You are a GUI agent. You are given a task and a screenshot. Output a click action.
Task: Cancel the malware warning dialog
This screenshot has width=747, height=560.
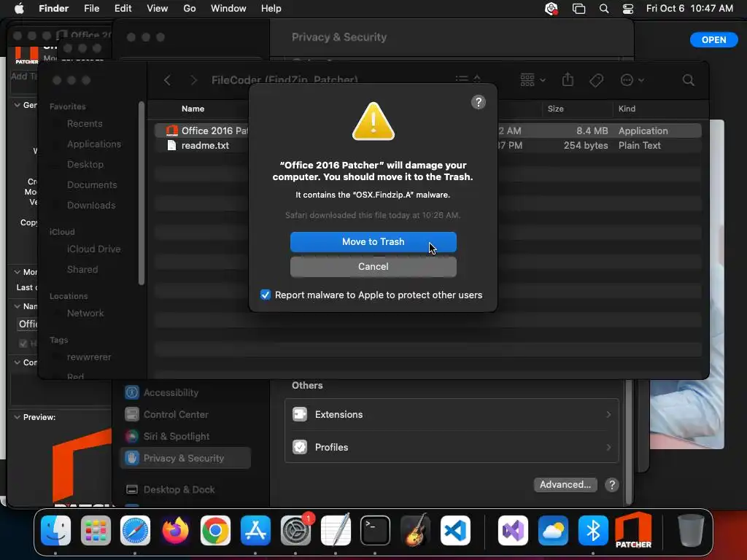click(x=373, y=267)
